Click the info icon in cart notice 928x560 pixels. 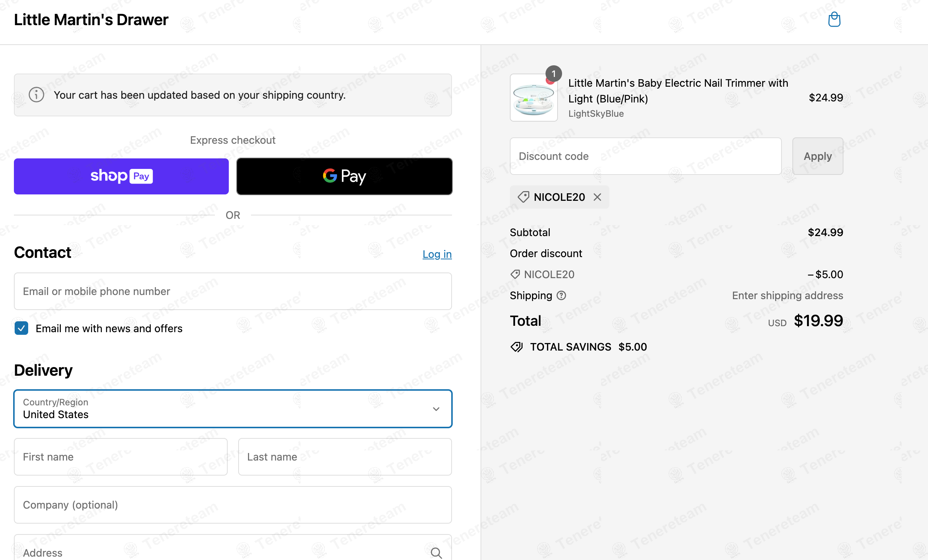pyautogui.click(x=36, y=95)
